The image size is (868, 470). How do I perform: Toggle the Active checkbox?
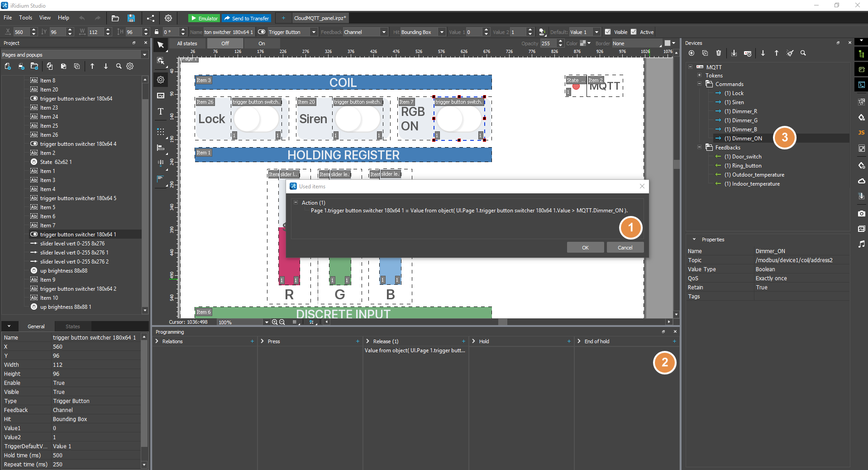634,32
